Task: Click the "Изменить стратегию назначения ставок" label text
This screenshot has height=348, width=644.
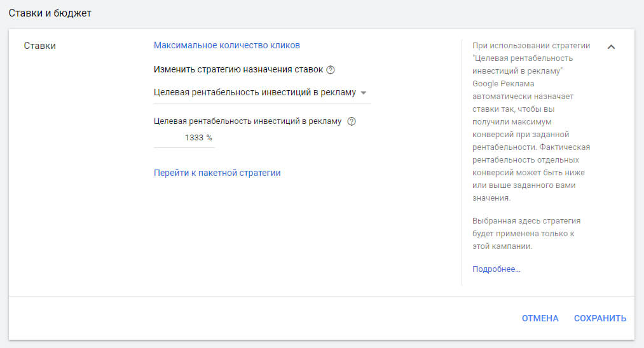Action: (238, 70)
